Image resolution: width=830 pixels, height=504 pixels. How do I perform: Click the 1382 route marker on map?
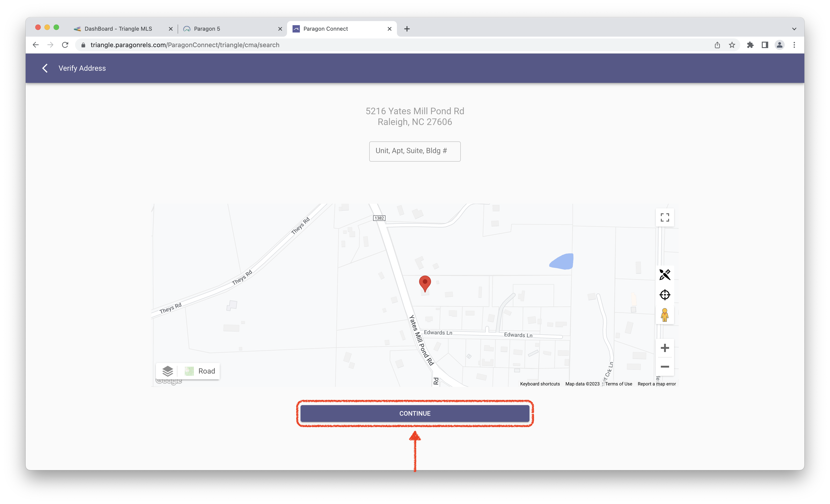[x=379, y=218]
